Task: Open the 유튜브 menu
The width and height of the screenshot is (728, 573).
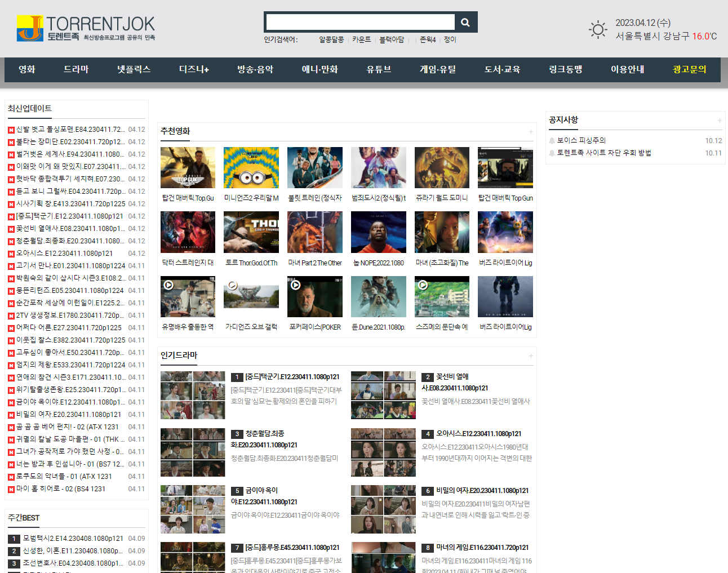Action: pos(379,69)
